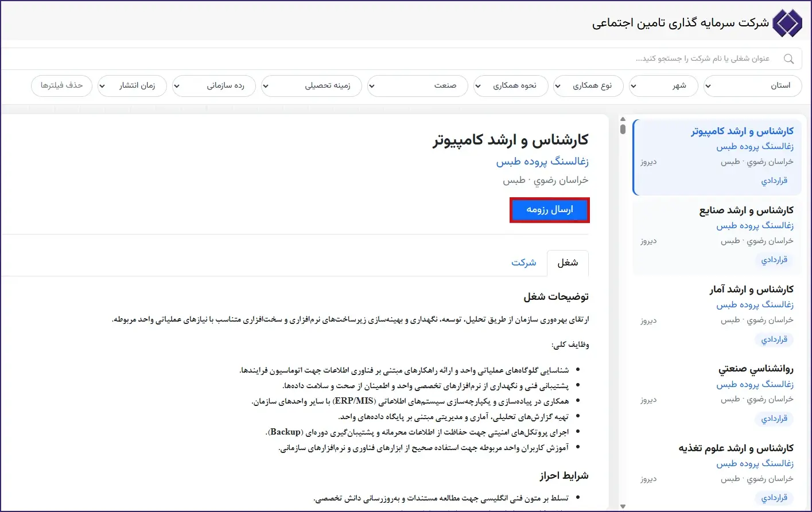The image size is (812, 512).
Task: Open the صنعت dropdown filter
Action: coord(418,85)
